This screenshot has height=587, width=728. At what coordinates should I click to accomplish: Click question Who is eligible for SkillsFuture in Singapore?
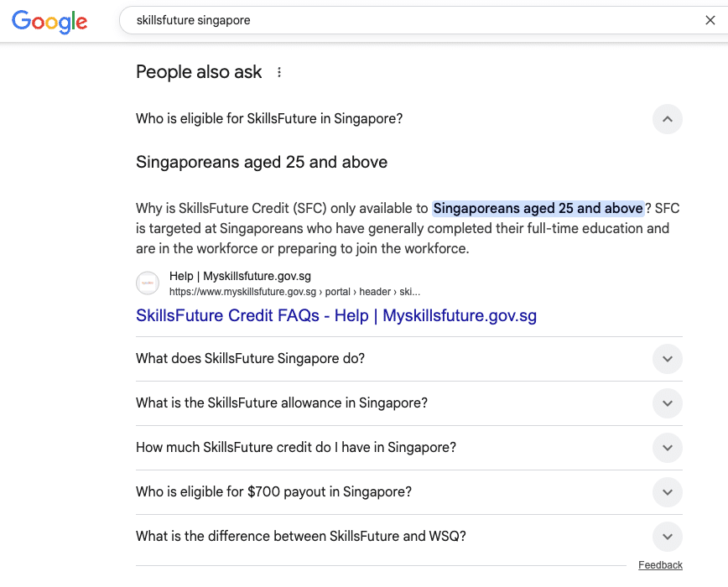point(269,119)
